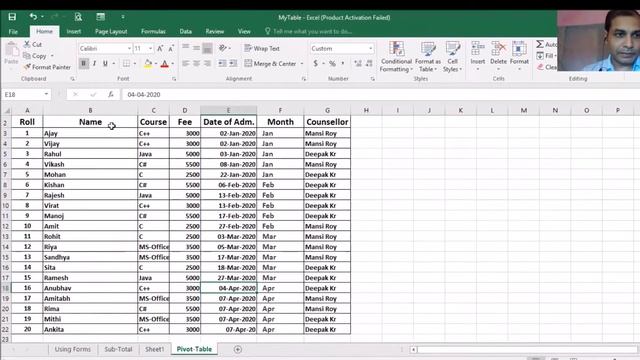Click Decrease Indent icon
640x360 pixels.
(x=222, y=63)
